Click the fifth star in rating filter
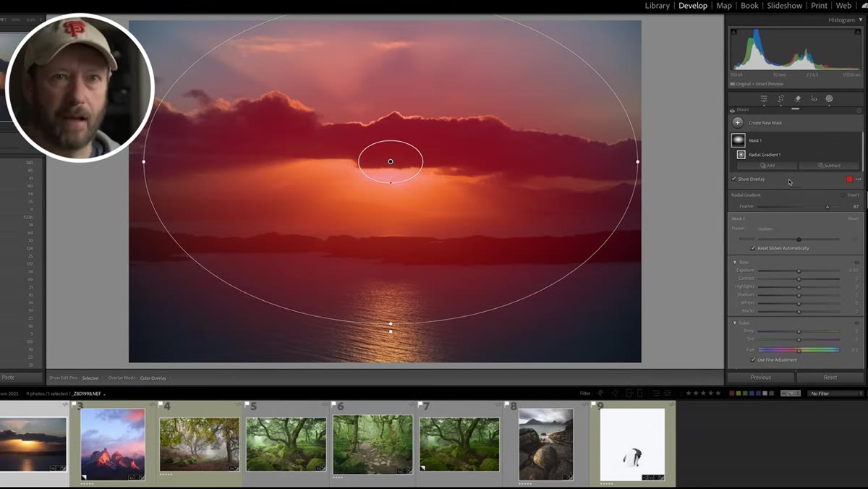 tap(718, 394)
